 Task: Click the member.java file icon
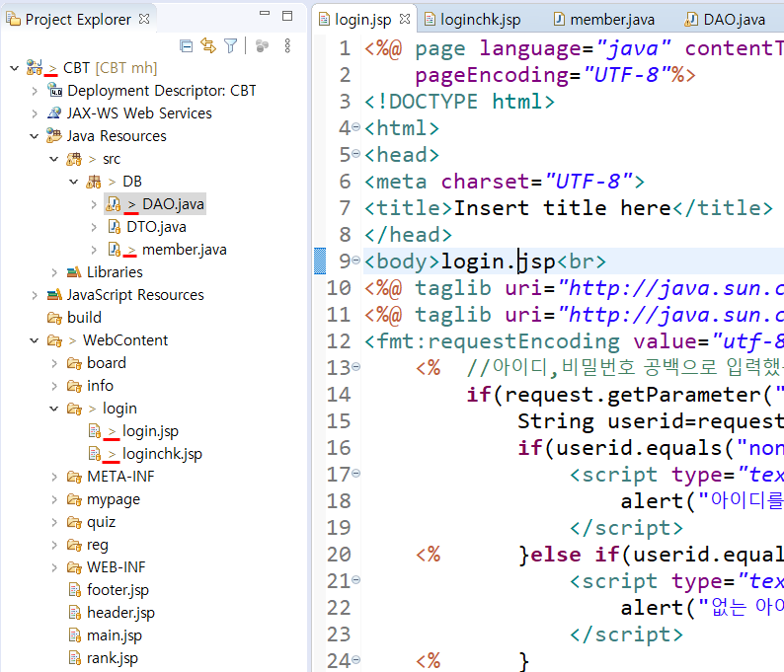coord(115,250)
